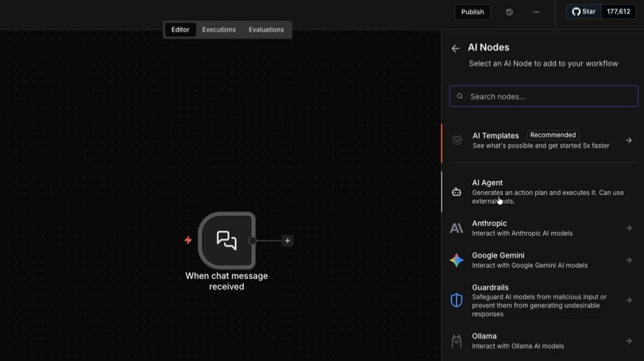This screenshot has width=644, height=361.
Task: Click AI Templates description text
Action: [541, 145]
